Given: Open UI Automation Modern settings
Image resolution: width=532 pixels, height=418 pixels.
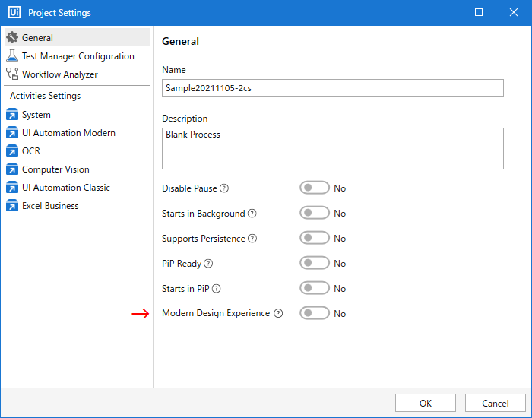Looking at the screenshot, I should [x=68, y=133].
